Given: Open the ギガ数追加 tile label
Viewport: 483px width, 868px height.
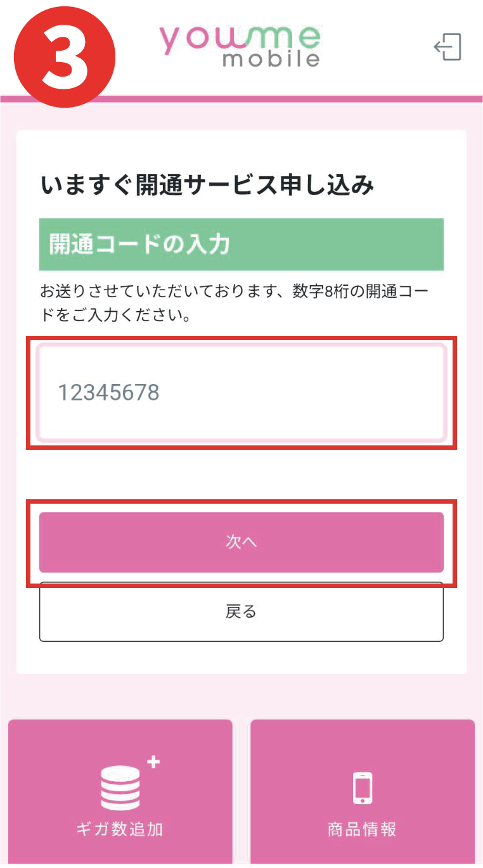Looking at the screenshot, I should coord(120,829).
